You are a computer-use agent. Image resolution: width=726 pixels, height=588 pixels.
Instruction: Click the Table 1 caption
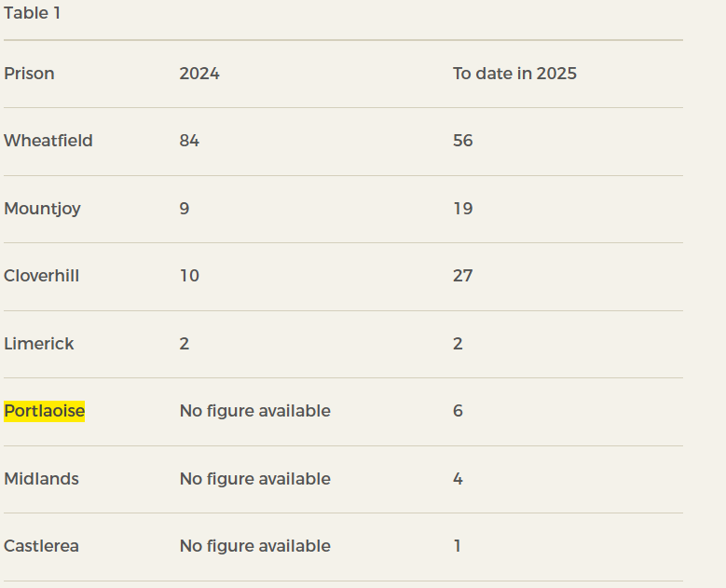click(33, 13)
